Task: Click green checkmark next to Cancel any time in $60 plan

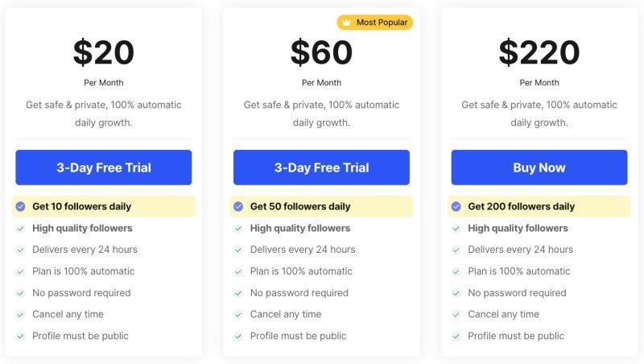Action: coord(238,315)
